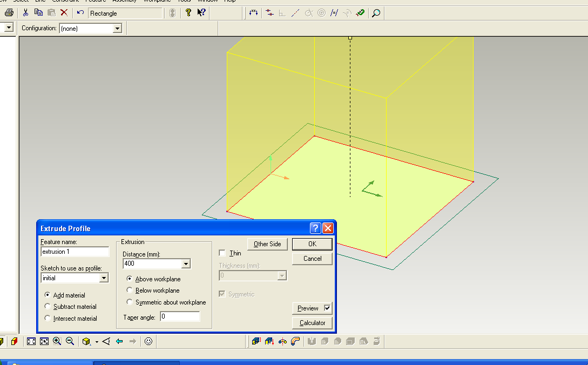Click the eye view direction icon
588x365 pixels.
pos(106,341)
